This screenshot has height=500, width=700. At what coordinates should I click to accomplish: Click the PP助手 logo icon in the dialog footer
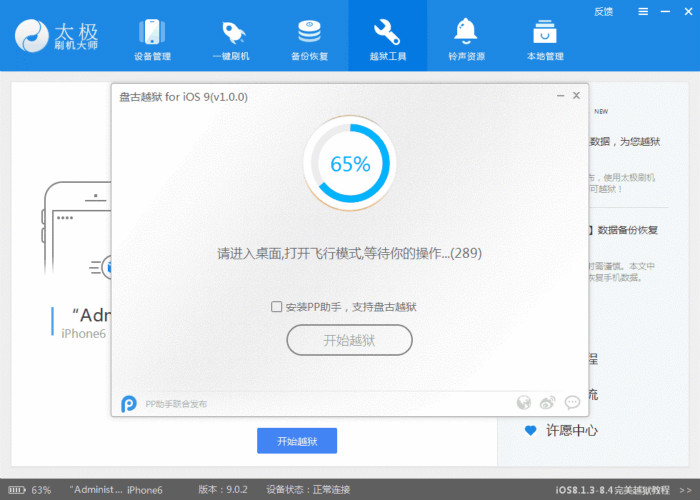point(129,404)
